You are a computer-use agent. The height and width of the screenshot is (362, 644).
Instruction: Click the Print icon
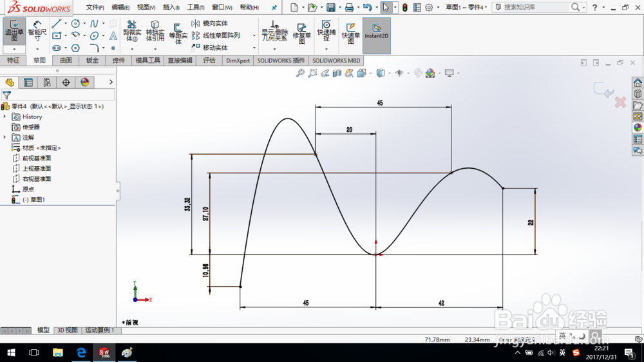pos(349,7)
